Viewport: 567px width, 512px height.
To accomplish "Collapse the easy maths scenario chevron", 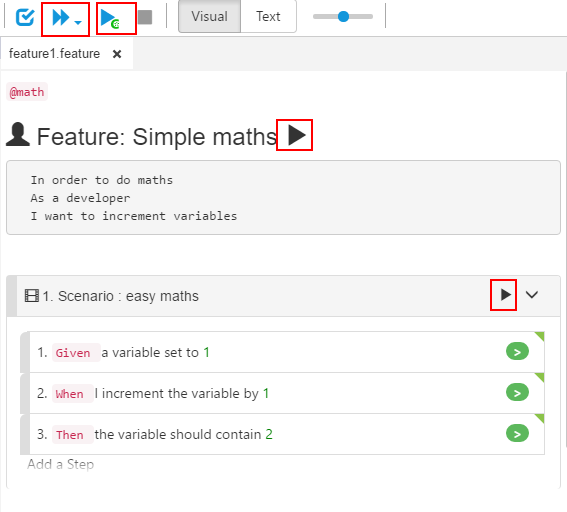I will 532,295.
